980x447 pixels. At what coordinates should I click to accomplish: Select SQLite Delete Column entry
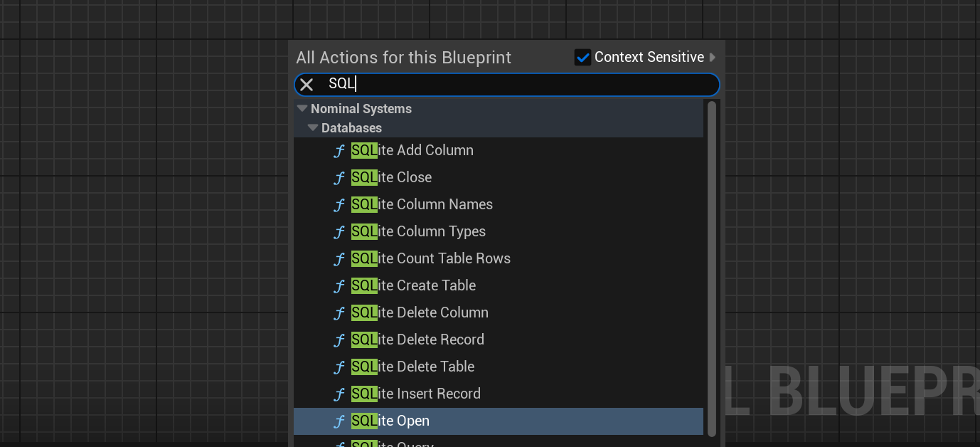[x=420, y=312]
